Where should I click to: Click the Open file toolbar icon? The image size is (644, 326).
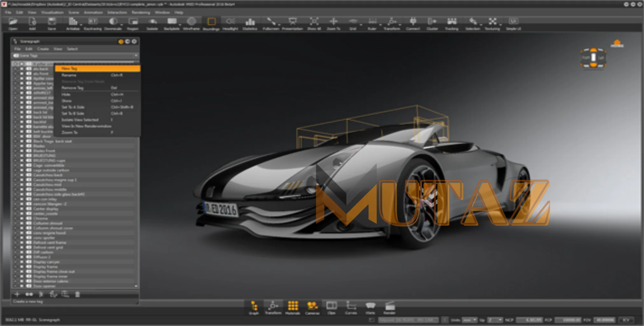[x=13, y=22]
